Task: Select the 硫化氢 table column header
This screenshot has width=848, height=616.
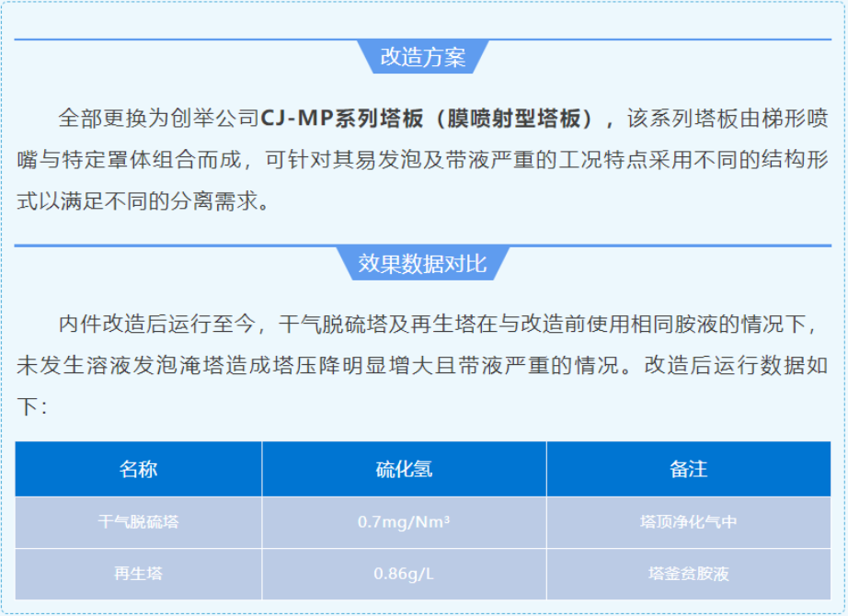Action: pyautogui.click(x=404, y=469)
